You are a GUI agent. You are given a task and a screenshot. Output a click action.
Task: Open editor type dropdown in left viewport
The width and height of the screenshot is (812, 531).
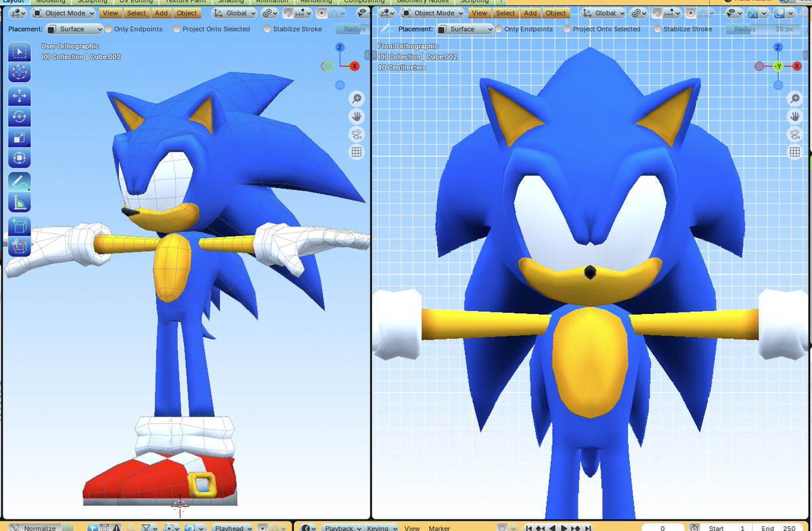pyautogui.click(x=18, y=13)
